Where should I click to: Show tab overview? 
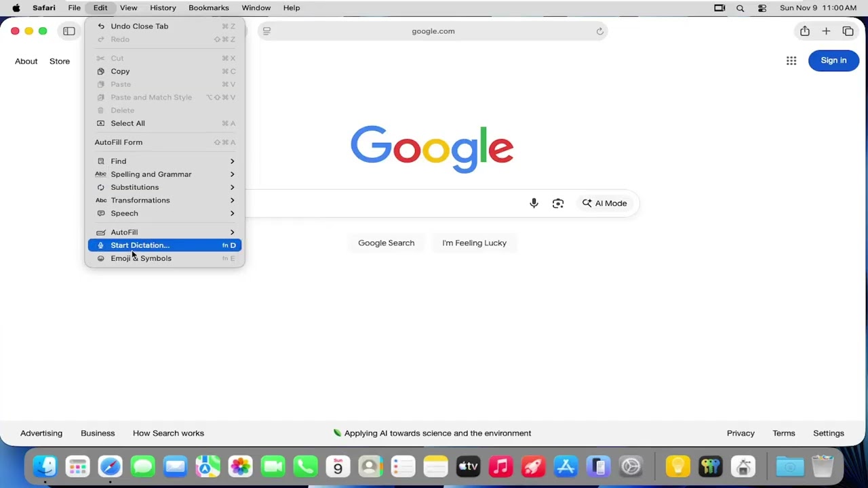848,31
